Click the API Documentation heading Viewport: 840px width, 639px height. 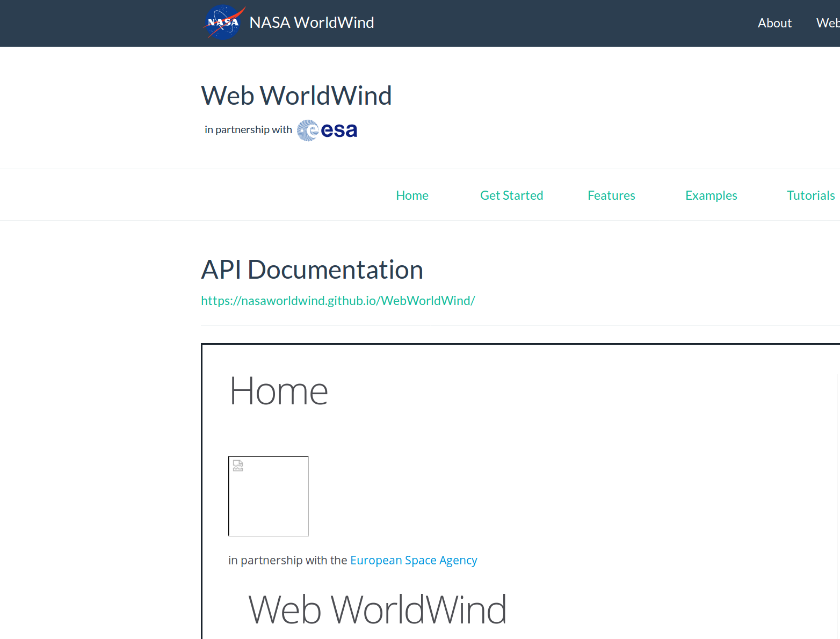[312, 270]
